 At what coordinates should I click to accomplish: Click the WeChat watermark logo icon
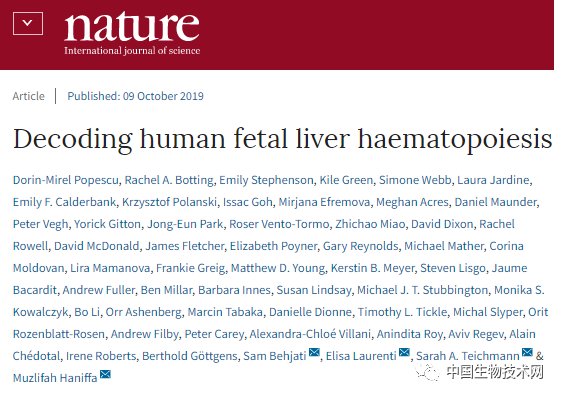[x=427, y=373]
